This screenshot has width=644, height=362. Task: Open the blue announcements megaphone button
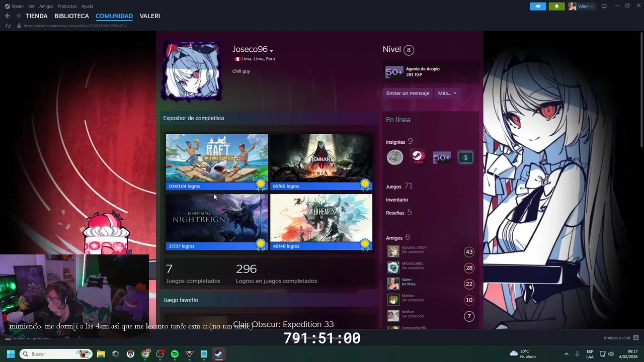[538, 6]
